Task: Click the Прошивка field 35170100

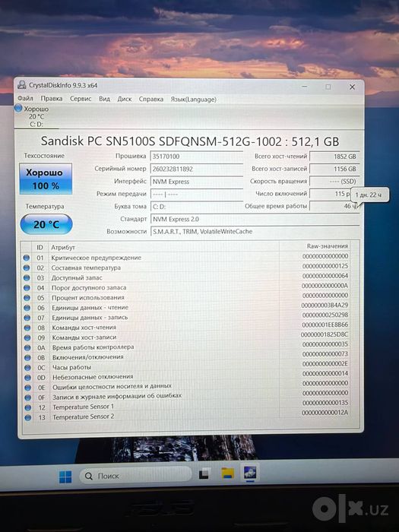Action: coord(196,156)
